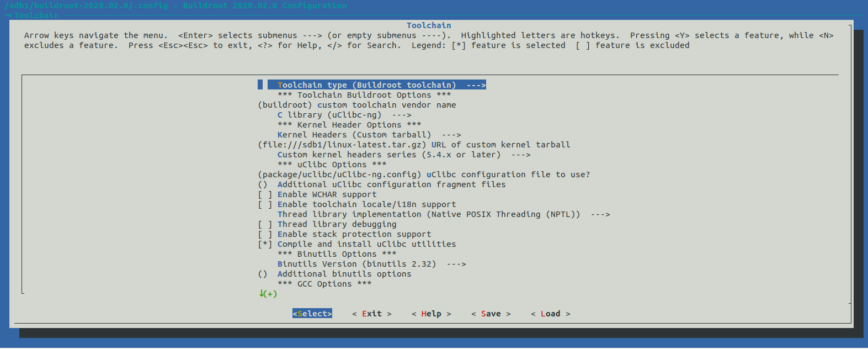This screenshot has height=349, width=868.
Task: Toggle Enable stack protection support
Action: (344, 234)
